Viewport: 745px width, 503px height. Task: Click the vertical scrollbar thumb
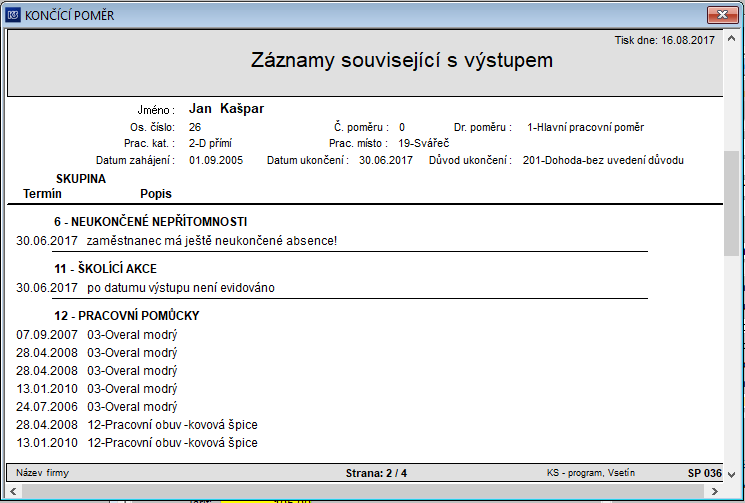(731, 203)
